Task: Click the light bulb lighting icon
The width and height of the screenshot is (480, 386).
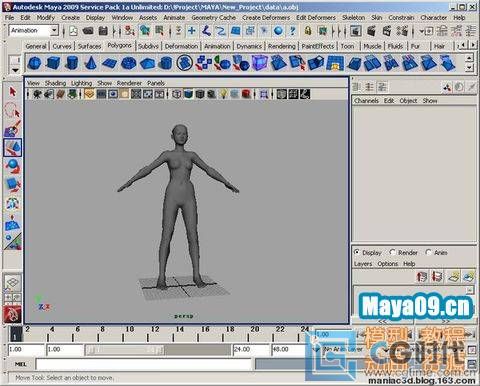Action: coord(223,94)
